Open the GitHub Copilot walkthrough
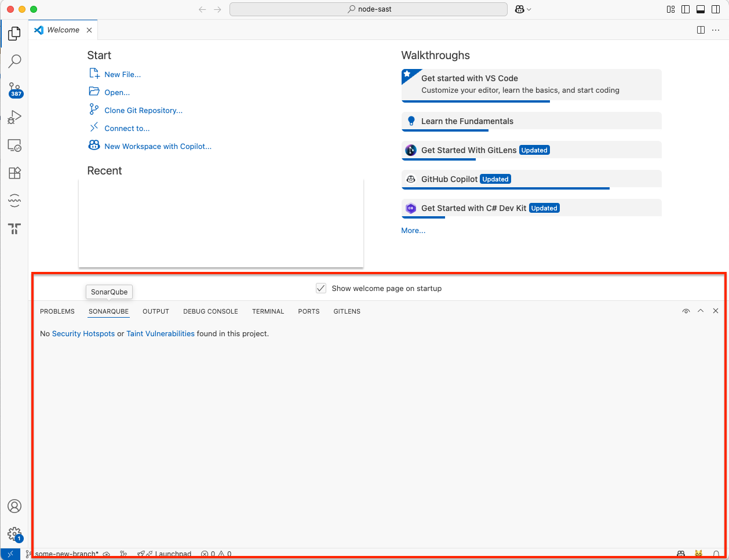This screenshot has width=729, height=560. coord(531,179)
